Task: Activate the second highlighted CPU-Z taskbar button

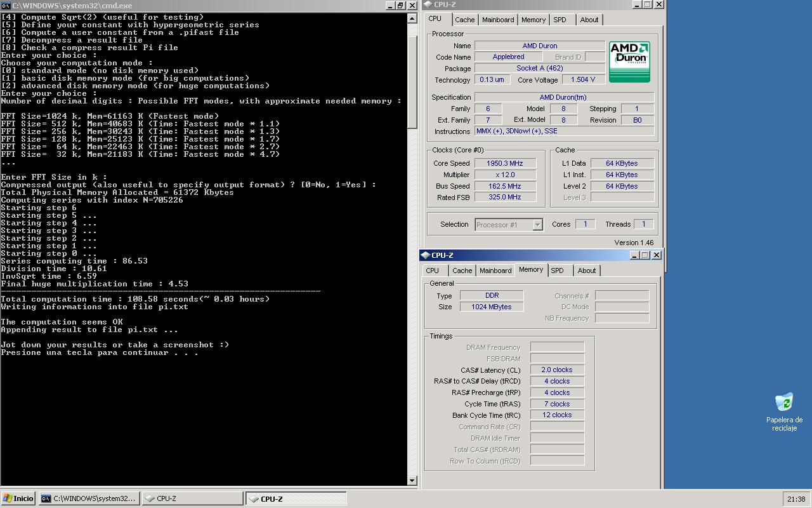Action: (x=296, y=498)
